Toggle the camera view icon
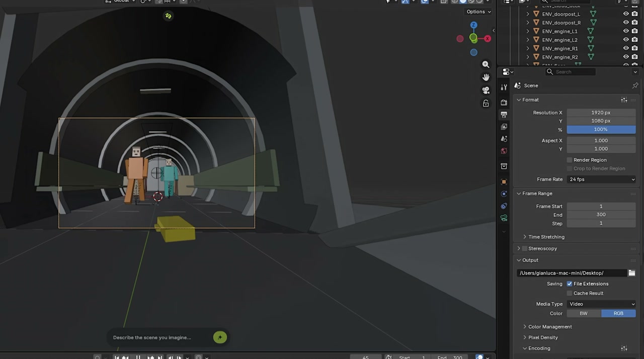The height and width of the screenshot is (359, 644). (x=486, y=91)
